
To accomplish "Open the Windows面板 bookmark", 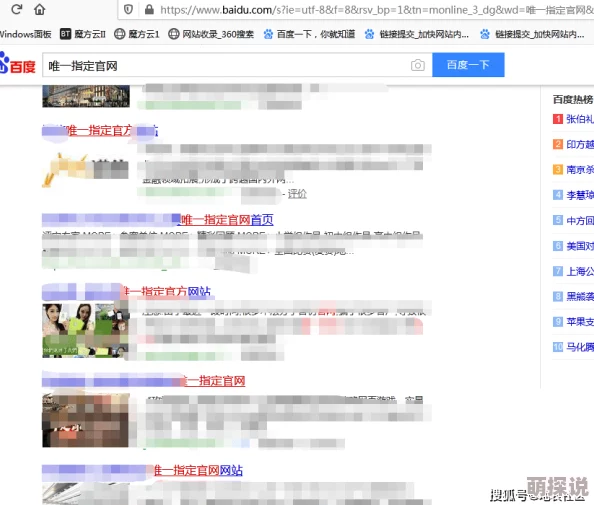I will [25, 34].
